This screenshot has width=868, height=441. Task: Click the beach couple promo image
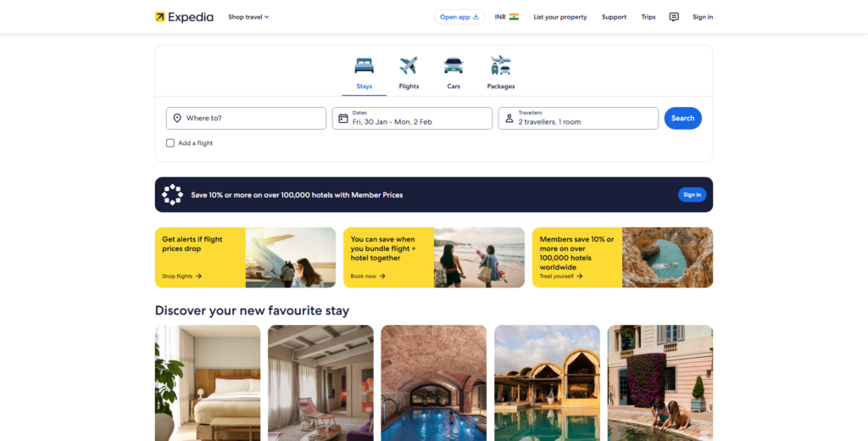[x=480, y=257]
